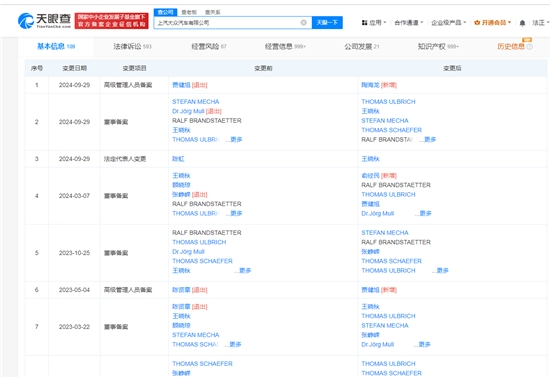Open 陶海龙 link in row 1 after column

click(x=370, y=85)
